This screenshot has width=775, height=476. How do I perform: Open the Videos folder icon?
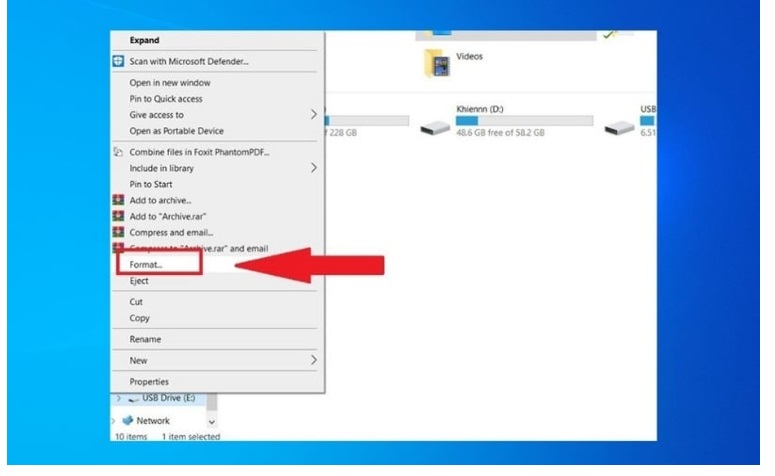point(436,63)
